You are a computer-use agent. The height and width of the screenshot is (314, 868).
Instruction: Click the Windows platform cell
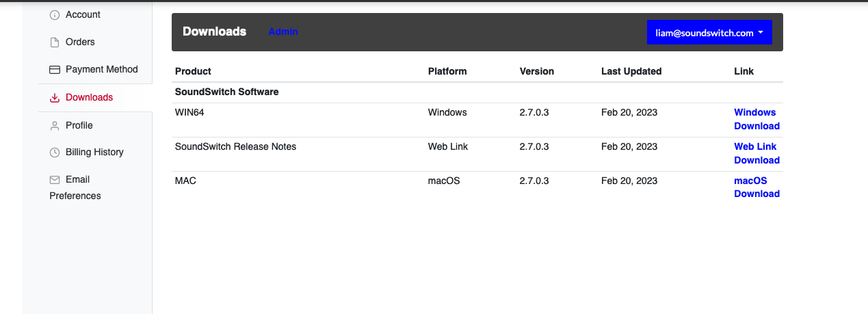click(x=447, y=112)
